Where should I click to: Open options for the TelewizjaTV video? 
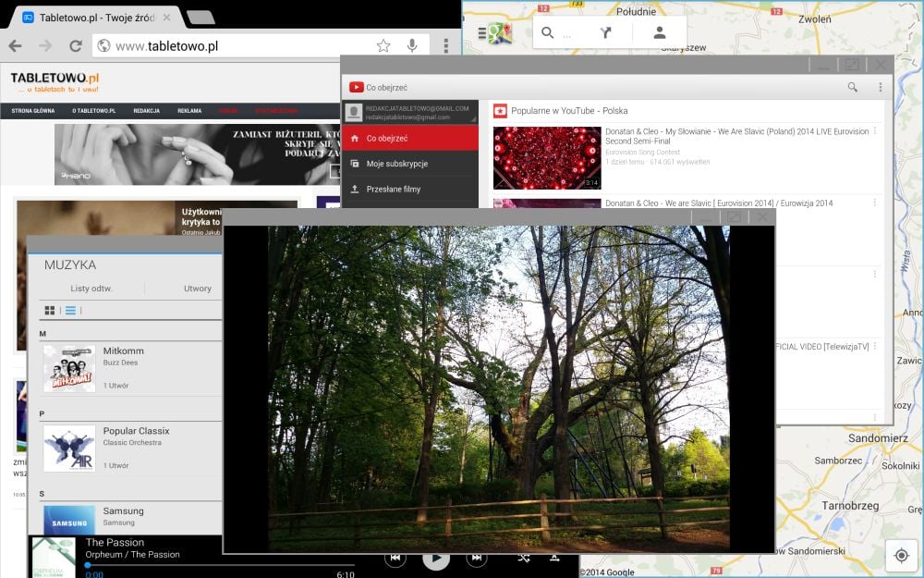875,346
